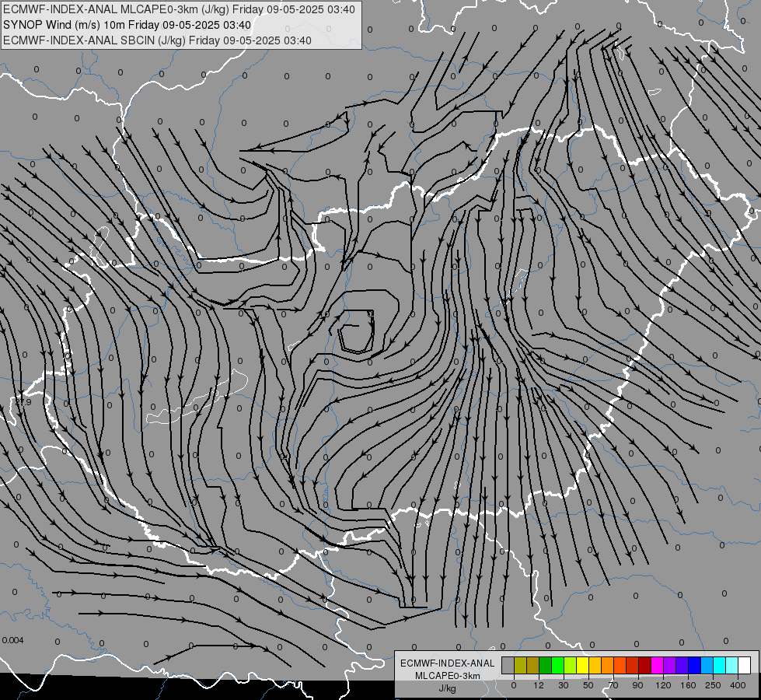Screen dimensions: 761x700
Task: Select the sky blue legend swatch
Action: (x=707, y=665)
